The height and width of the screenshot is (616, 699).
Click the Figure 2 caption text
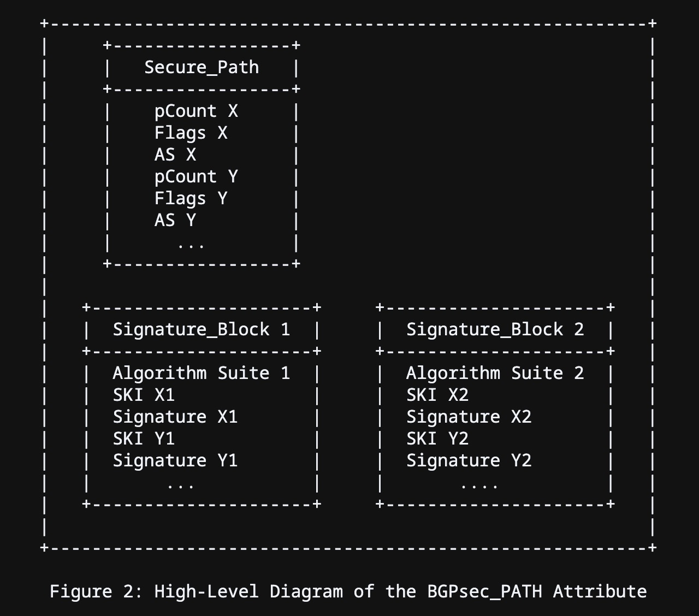click(348, 591)
